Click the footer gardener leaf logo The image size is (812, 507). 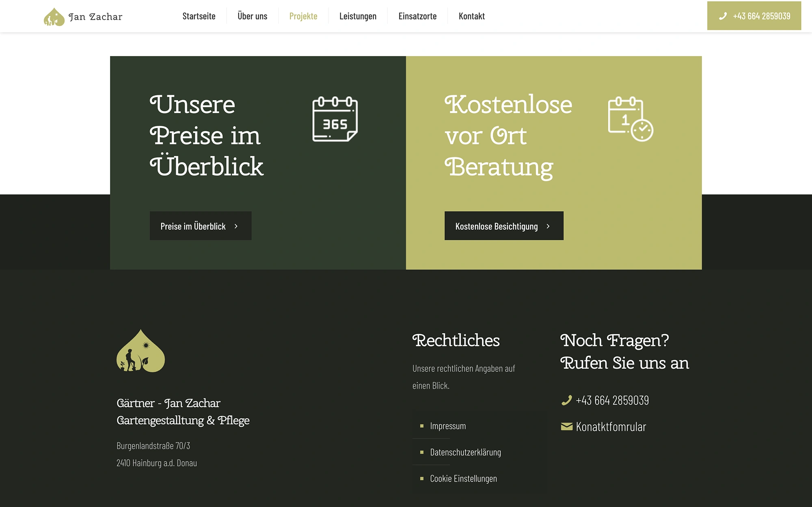coord(140,351)
